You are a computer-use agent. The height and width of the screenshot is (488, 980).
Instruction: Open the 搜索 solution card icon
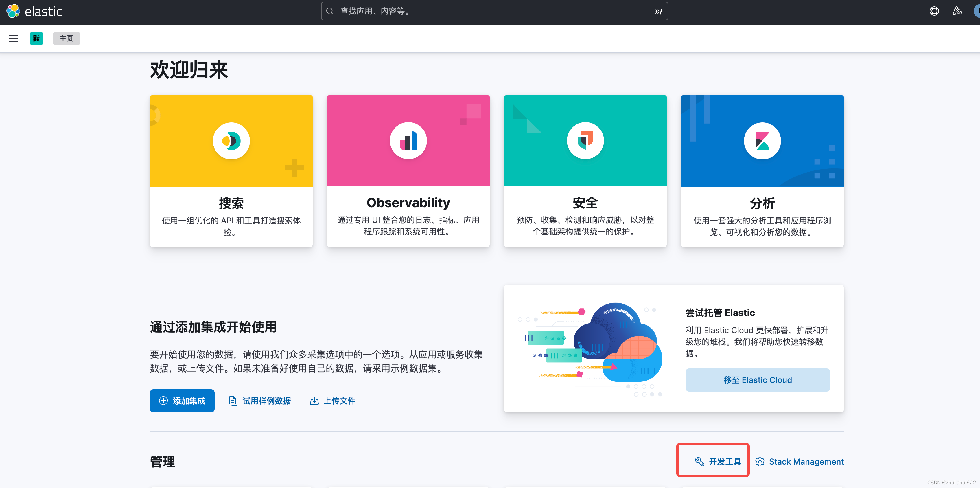pos(231,141)
